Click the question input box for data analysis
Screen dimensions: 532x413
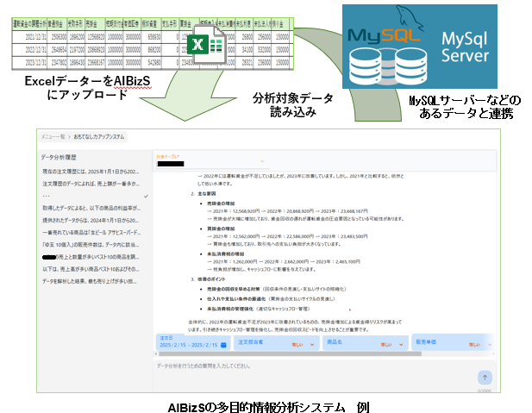(325, 375)
